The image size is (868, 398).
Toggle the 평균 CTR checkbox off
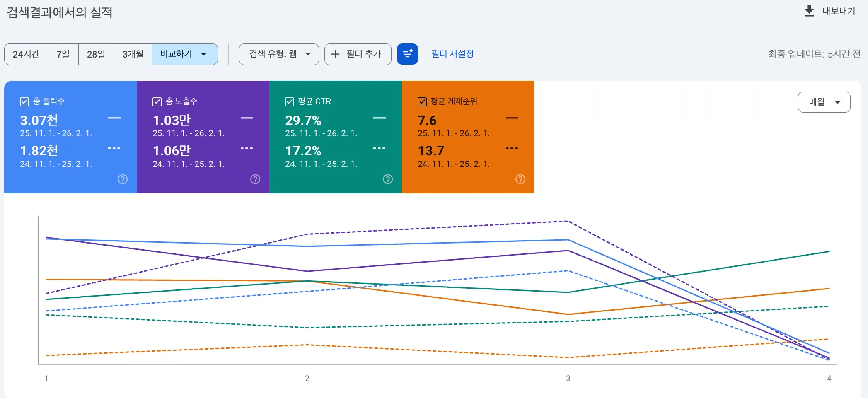coord(289,101)
